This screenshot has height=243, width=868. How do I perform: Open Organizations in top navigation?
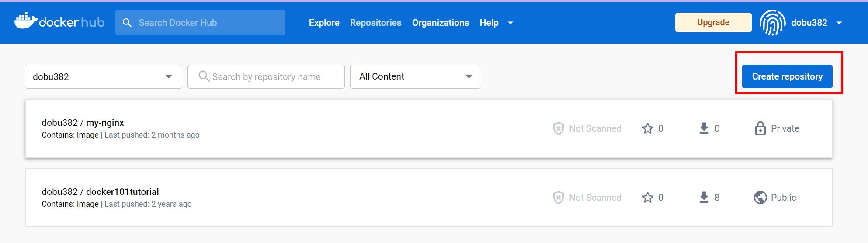click(441, 23)
